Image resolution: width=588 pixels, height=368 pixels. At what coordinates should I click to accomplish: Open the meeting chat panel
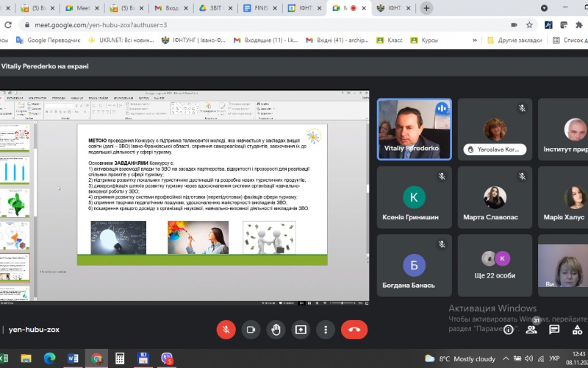tap(554, 330)
